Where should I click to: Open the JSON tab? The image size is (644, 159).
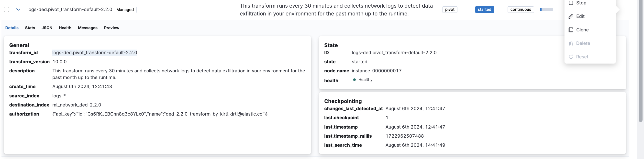(47, 28)
